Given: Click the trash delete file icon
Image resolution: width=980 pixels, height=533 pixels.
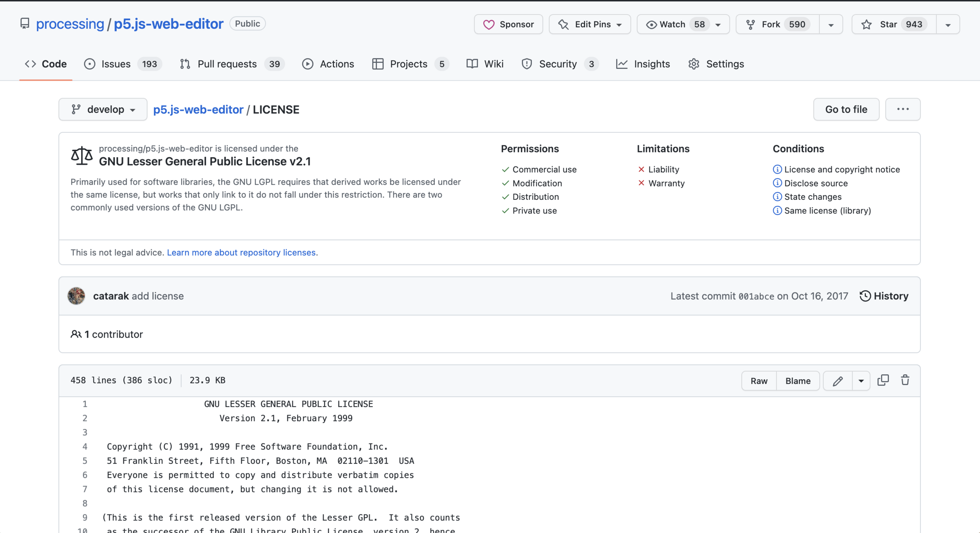Looking at the screenshot, I should [905, 380].
